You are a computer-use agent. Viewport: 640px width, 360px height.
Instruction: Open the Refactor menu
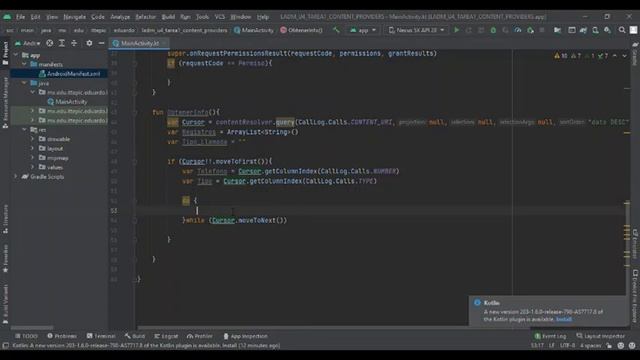tap(146, 17)
